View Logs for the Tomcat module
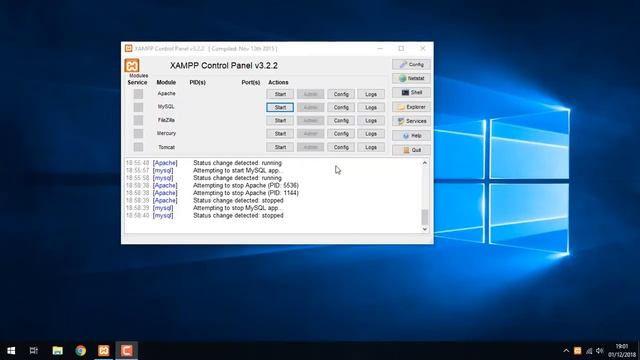The height and width of the screenshot is (360, 640). coord(371,147)
